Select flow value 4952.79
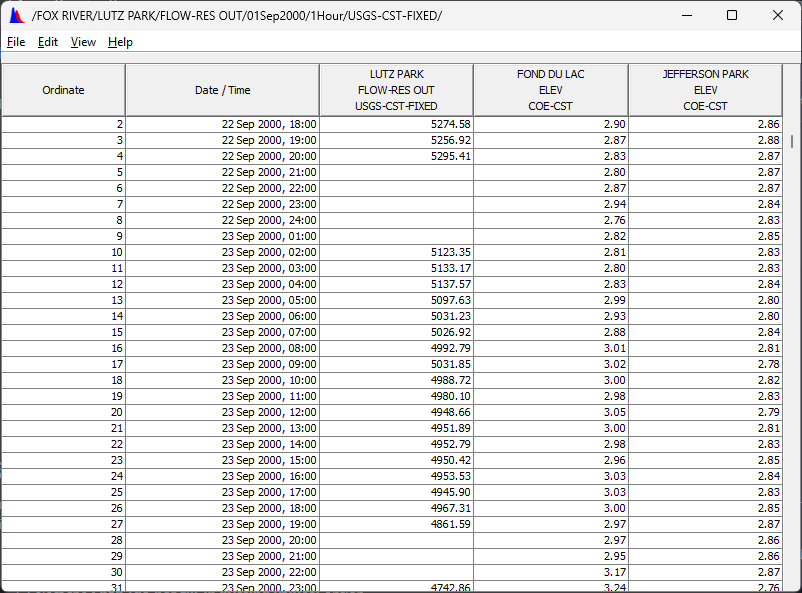The height and width of the screenshot is (593, 802). pos(396,444)
